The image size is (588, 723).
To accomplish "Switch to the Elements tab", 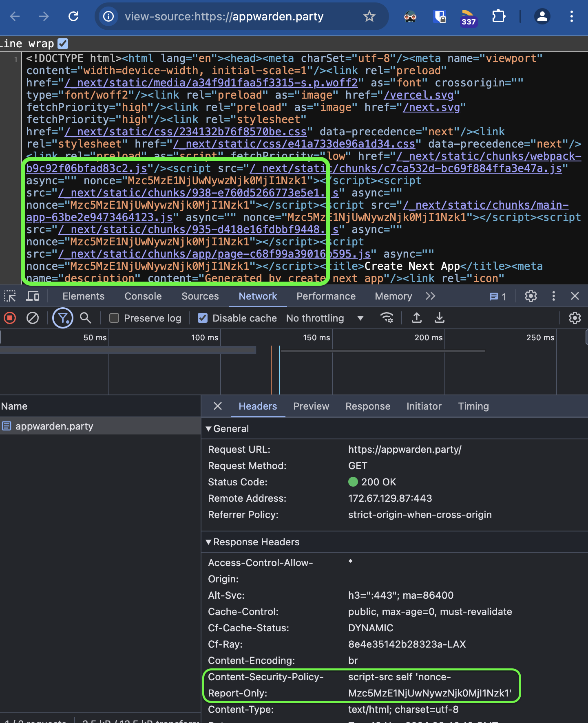I will click(84, 296).
